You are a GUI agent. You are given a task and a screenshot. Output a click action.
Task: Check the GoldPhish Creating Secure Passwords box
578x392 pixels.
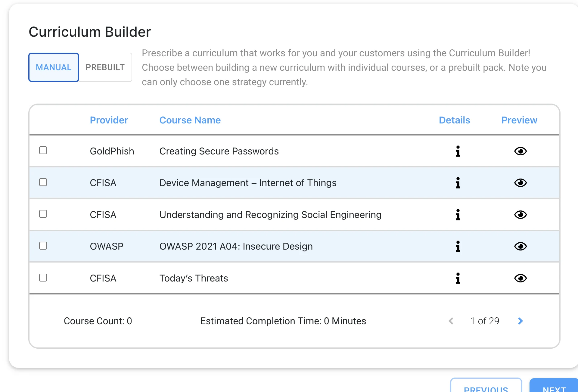(x=43, y=150)
